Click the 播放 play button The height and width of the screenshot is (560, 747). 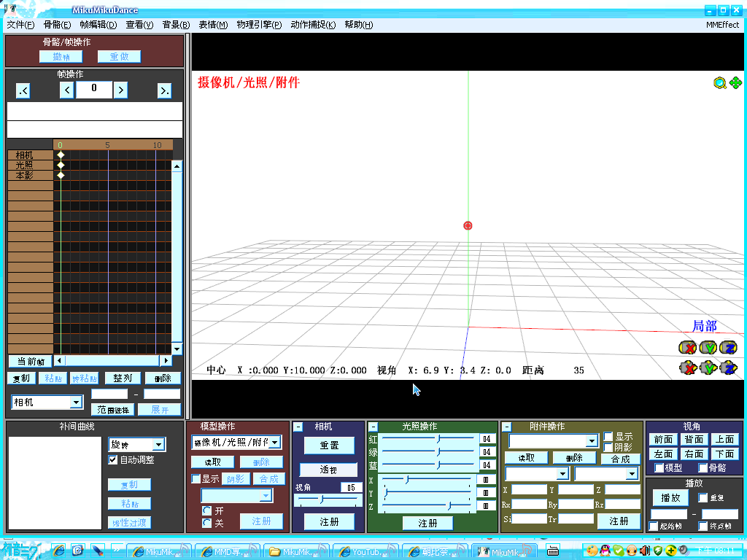(x=670, y=497)
